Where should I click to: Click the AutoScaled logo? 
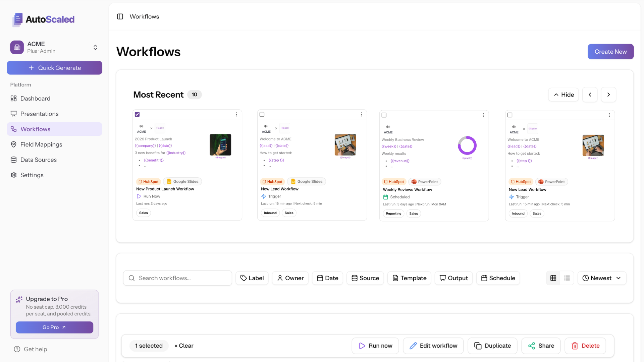[43, 19]
